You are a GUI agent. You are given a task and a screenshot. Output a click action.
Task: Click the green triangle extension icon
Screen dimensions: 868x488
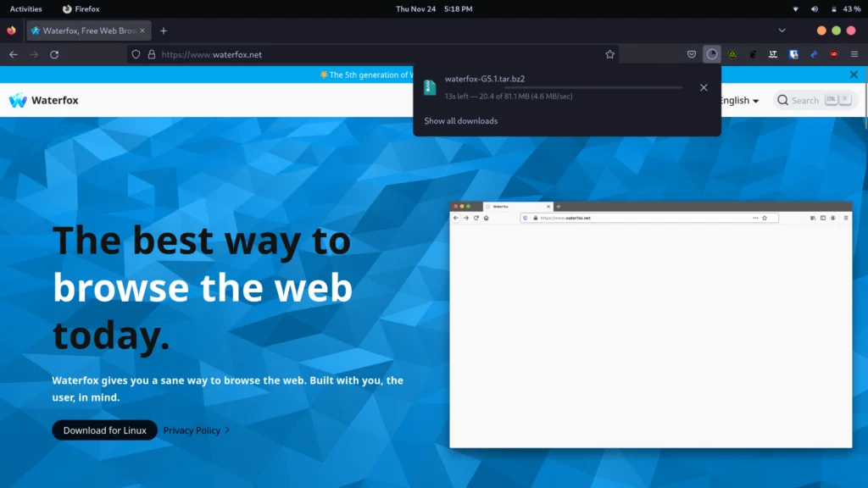coord(732,53)
